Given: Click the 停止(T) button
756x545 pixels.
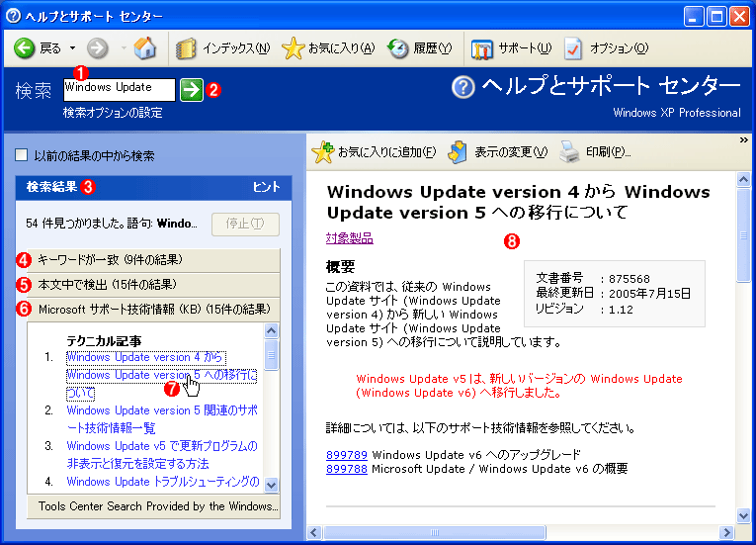Looking at the screenshot, I should click(245, 224).
